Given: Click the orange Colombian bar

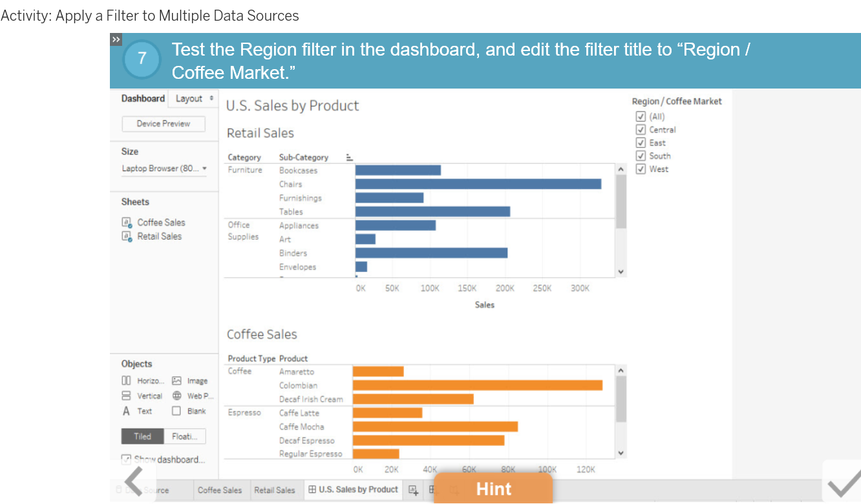Looking at the screenshot, I should (478, 385).
